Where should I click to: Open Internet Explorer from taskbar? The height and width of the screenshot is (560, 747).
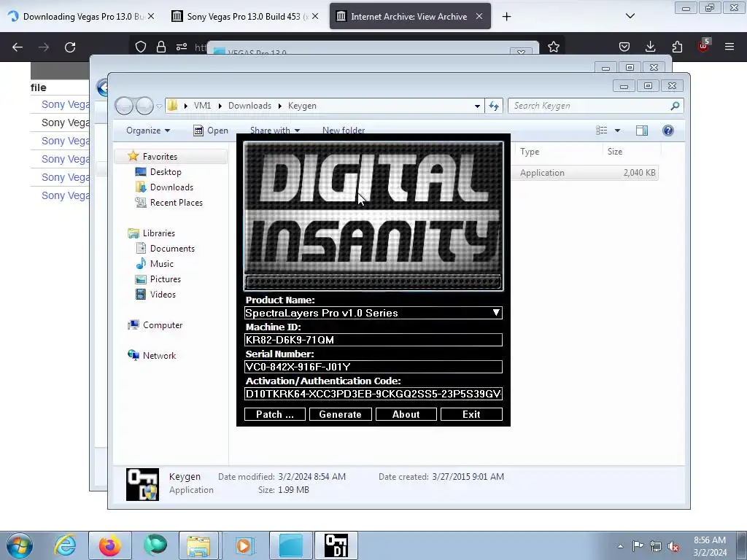(x=65, y=545)
